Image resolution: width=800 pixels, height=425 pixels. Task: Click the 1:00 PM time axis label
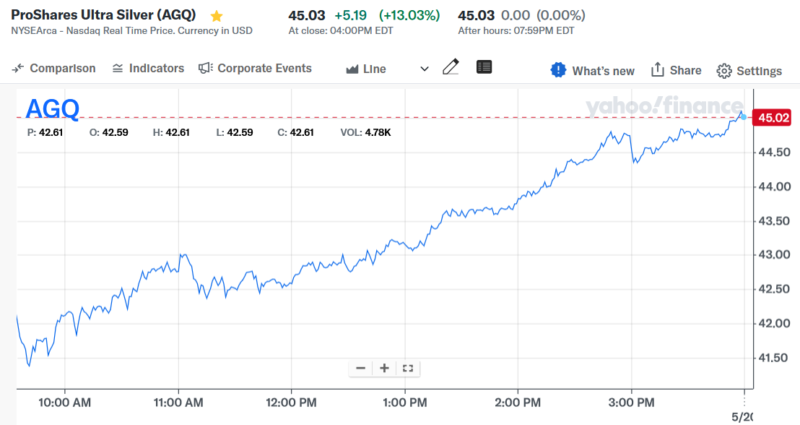click(405, 402)
